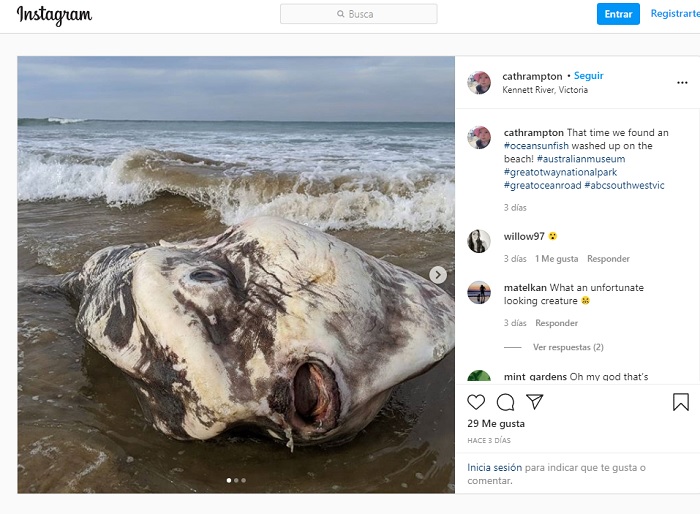This screenshot has width=700, height=514.
Task: Like the post with heart icon
Action: click(x=476, y=402)
